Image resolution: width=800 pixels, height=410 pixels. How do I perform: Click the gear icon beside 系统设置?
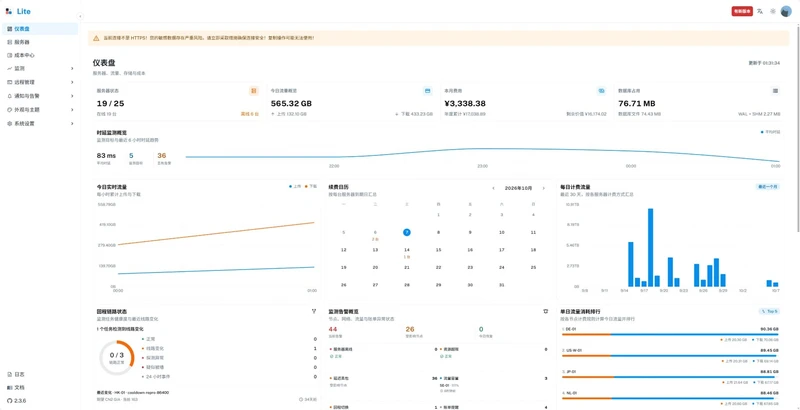click(9, 123)
